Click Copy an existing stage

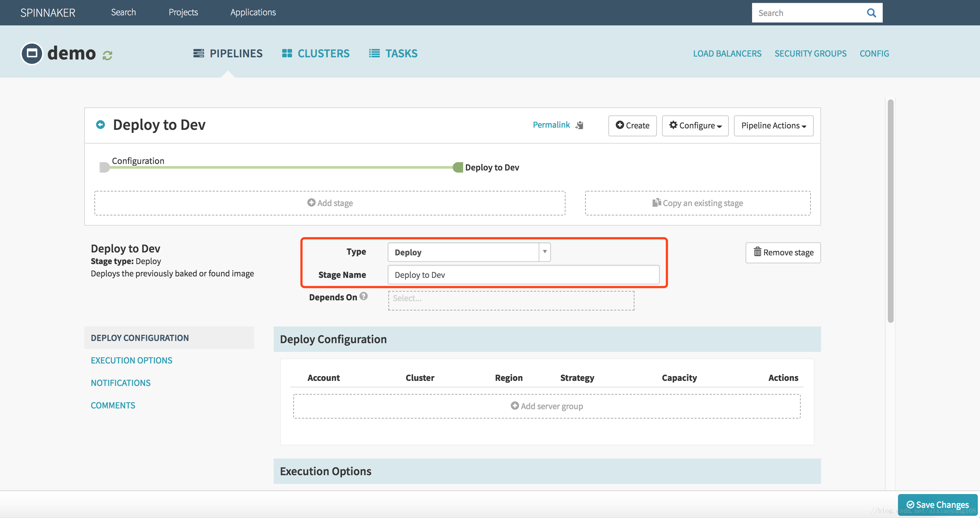(698, 203)
